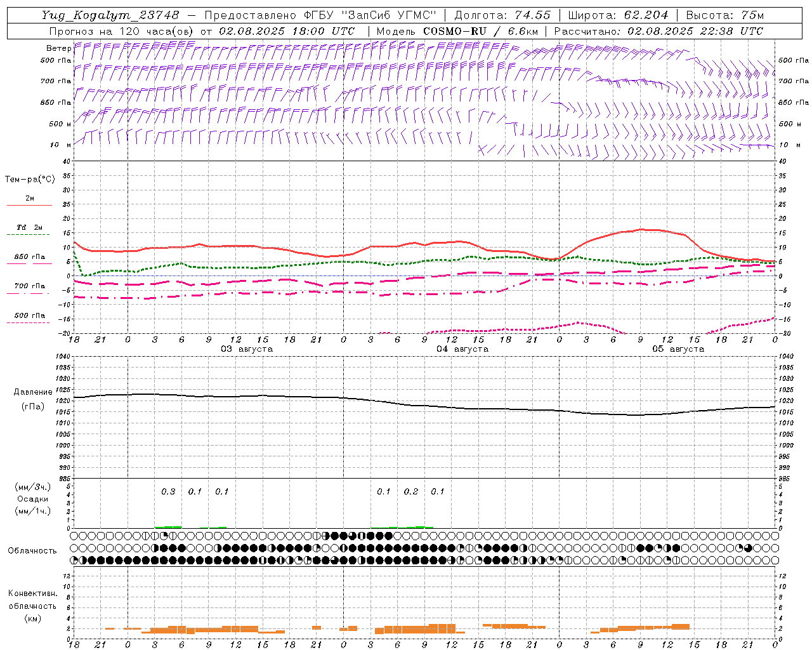
Task: Click the 500 м wind level label on the left
Action: [60, 124]
